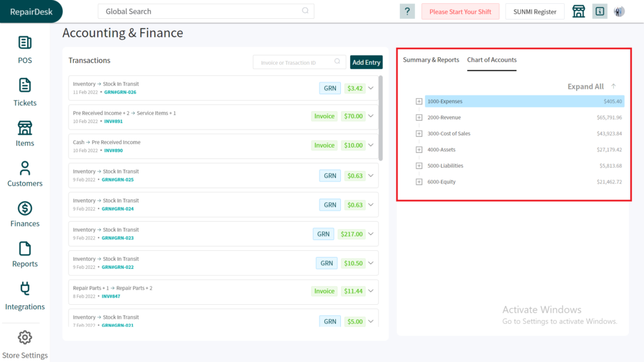Open the GRN#GRN-024 transaction link
This screenshot has width=644, height=362.
click(x=118, y=209)
